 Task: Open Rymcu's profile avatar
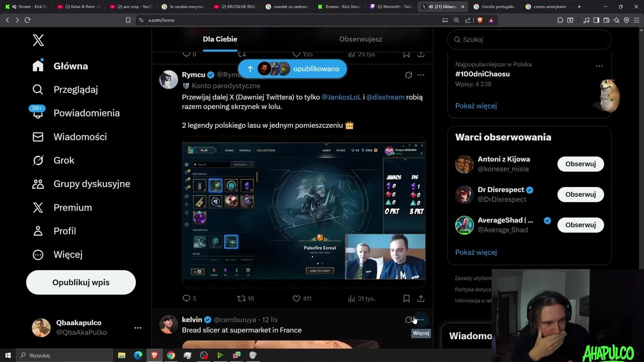coord(169,79)
